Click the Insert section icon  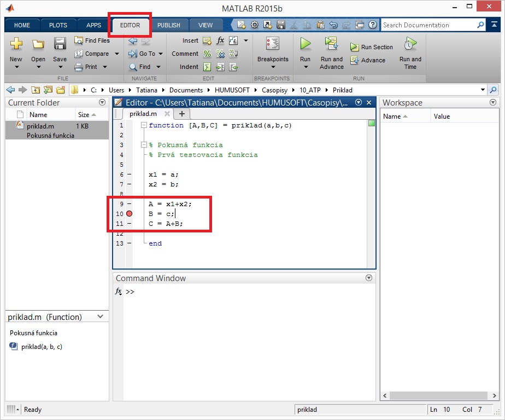tap(207, 40)
